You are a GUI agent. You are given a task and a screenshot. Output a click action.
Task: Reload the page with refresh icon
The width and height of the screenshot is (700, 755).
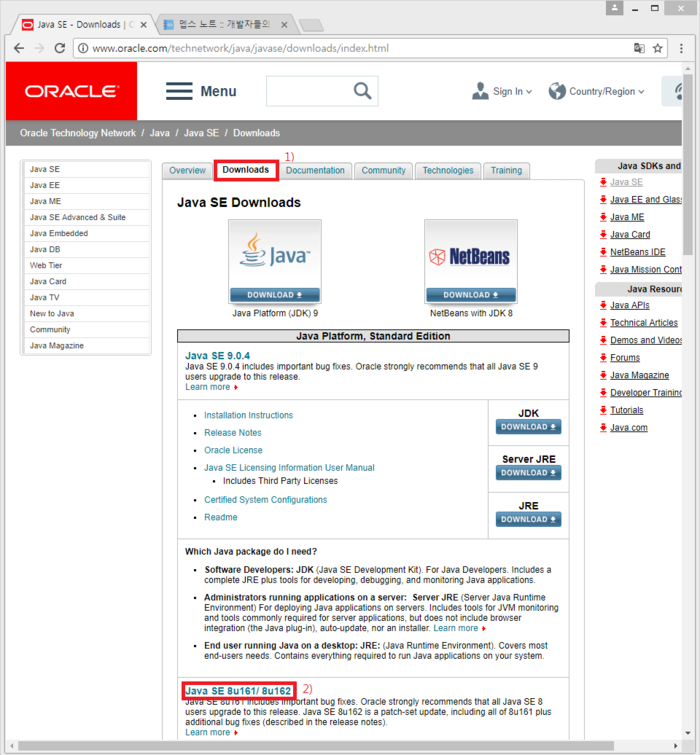pyautogui.click(x=60, y=48)
